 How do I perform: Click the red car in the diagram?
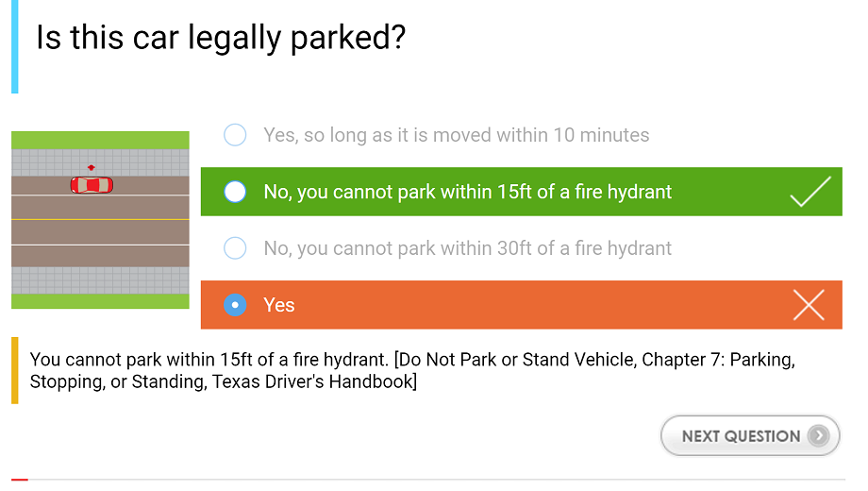pos(92,185)
